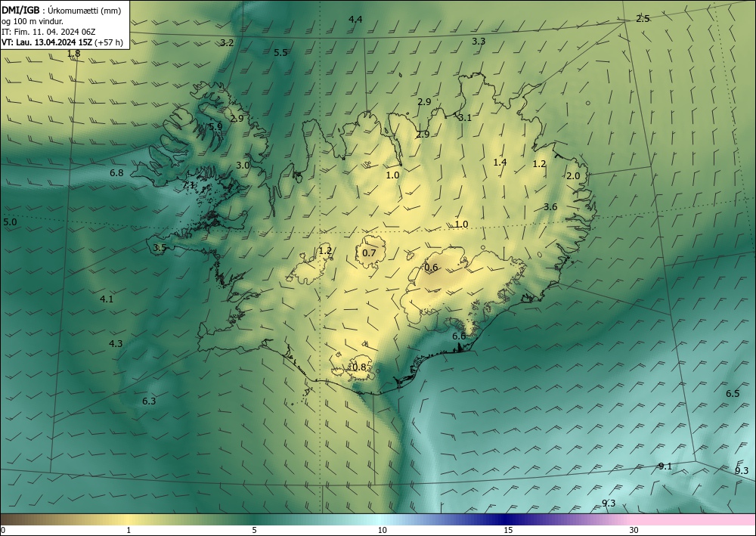Click the colorbar tick label 15

508,530
